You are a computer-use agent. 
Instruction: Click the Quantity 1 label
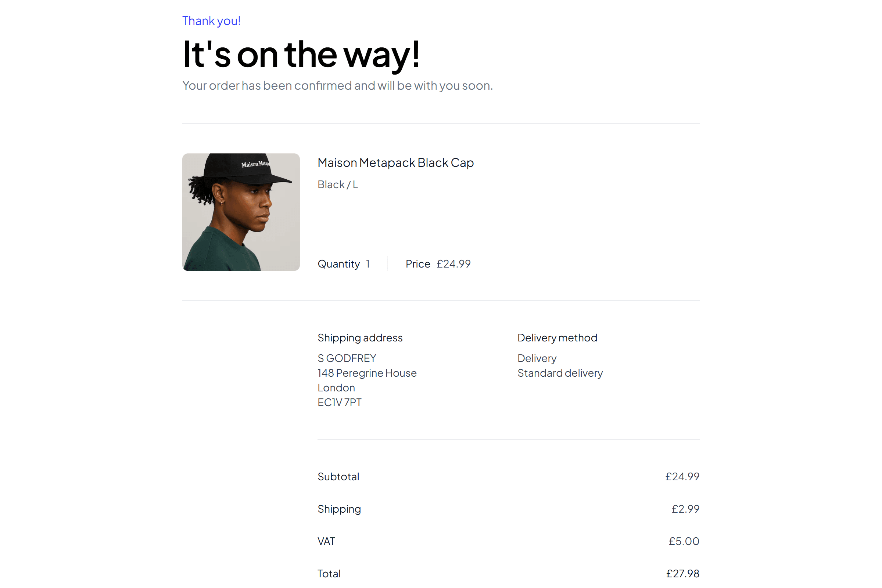344,264
